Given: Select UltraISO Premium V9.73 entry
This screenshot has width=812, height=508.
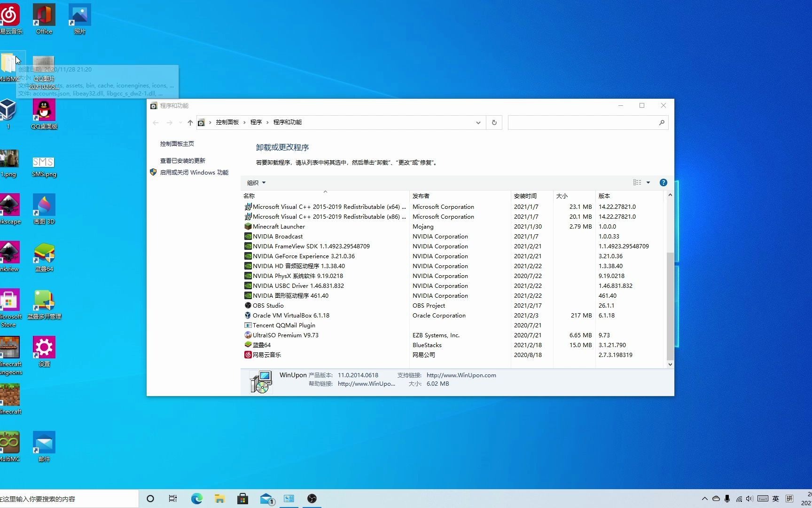Looking at the screenshot, I should tap(453, 335).
